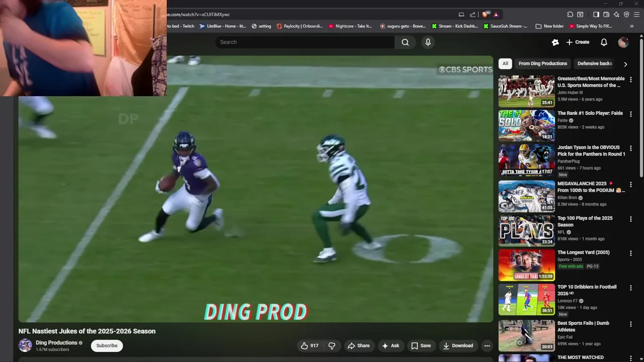The height and width of the screenshot is (362, 644).
Task: Save the video to a playlist
Action: click(x=421, y=346)
